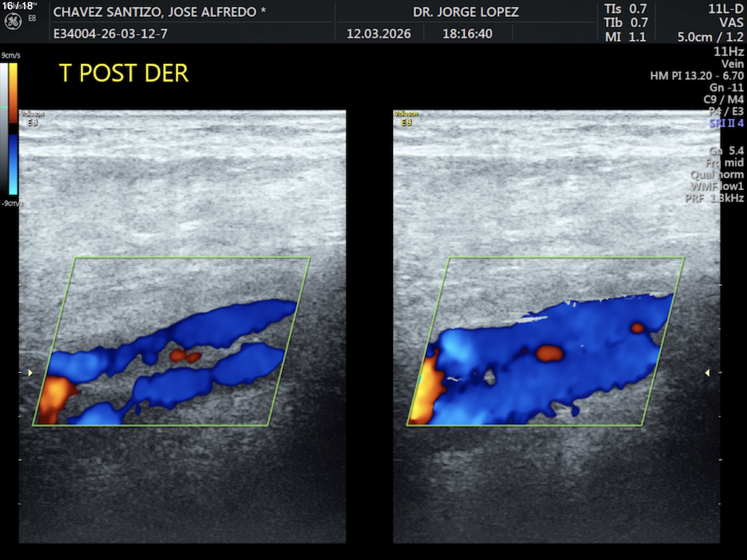Screen dimensions: 747x560
Task: Click the left focal zone triangle marker
Action: pos(30,373)
